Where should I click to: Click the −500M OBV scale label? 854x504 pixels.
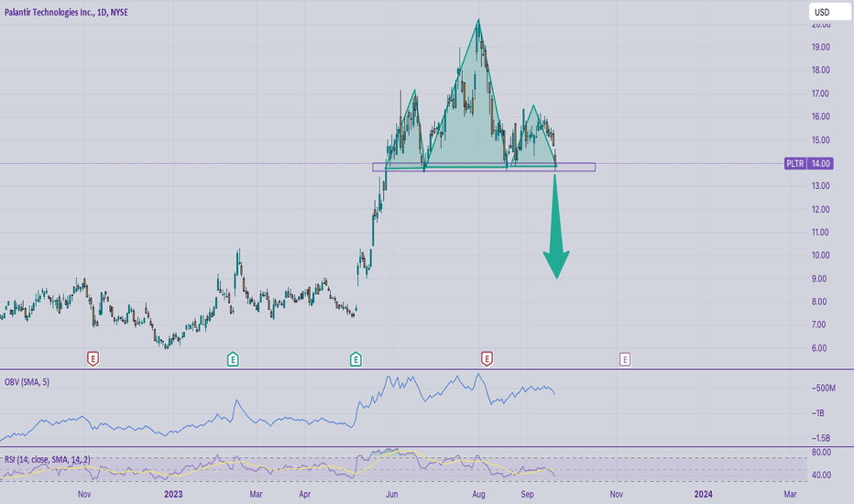[823, 388]
